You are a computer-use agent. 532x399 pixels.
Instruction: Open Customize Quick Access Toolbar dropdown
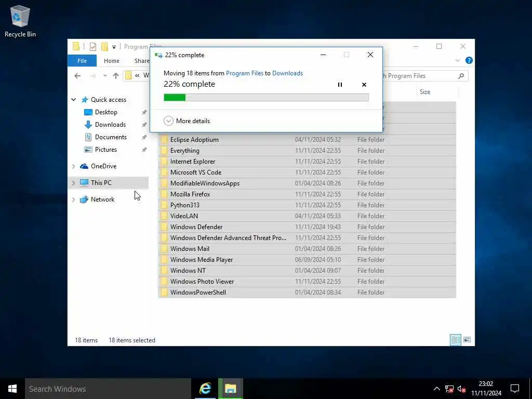point(114,47)
